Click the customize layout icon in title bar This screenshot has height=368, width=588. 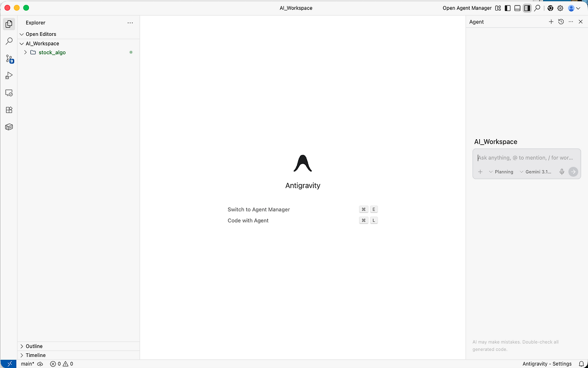point(498,8)
